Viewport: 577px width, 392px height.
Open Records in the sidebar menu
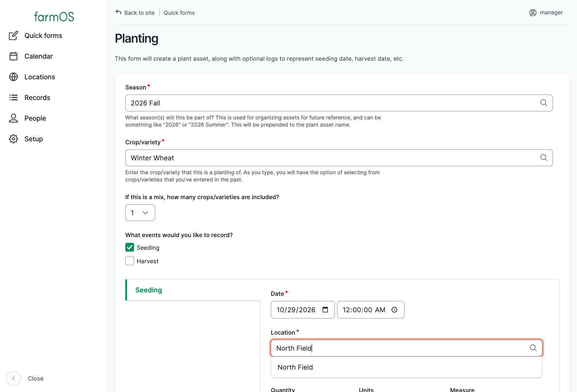[x=37, y=97]
